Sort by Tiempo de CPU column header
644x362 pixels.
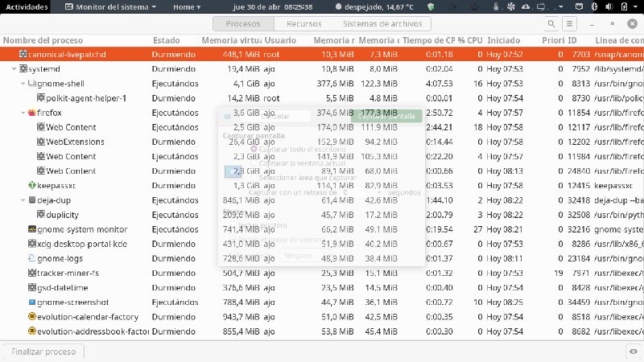428,40
